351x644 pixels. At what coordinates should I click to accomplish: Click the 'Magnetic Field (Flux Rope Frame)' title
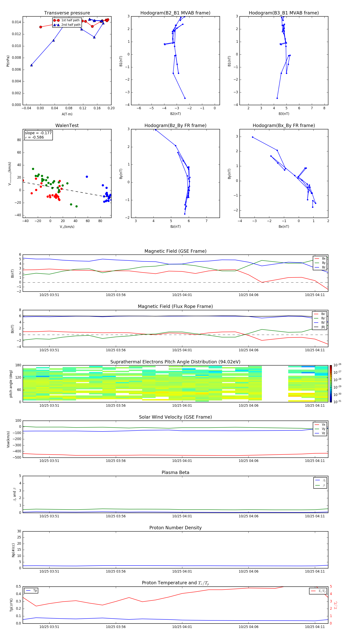pos(175,306)
